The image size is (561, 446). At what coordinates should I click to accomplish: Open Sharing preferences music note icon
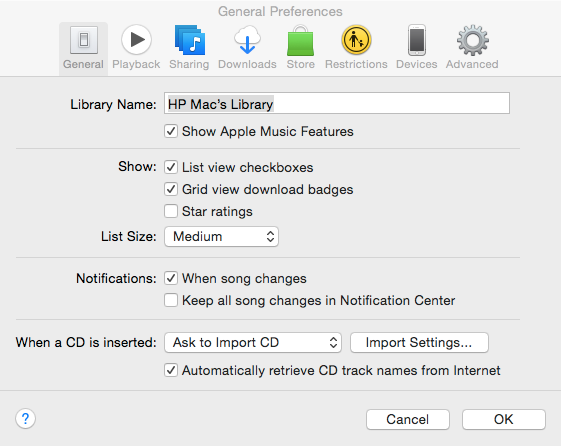click(190, 40)
